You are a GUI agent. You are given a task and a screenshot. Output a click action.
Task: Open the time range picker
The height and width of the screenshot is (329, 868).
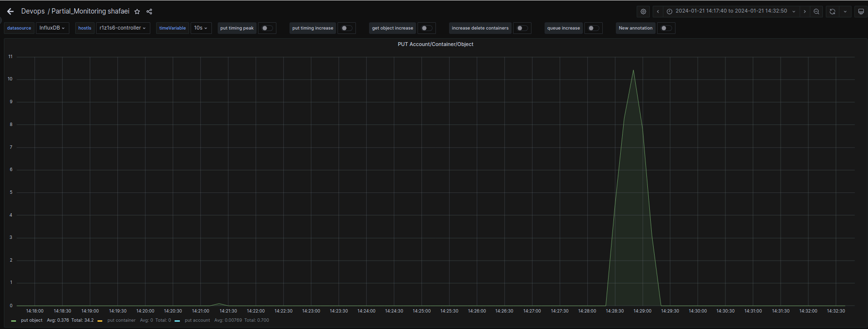(x=731, y=11)
